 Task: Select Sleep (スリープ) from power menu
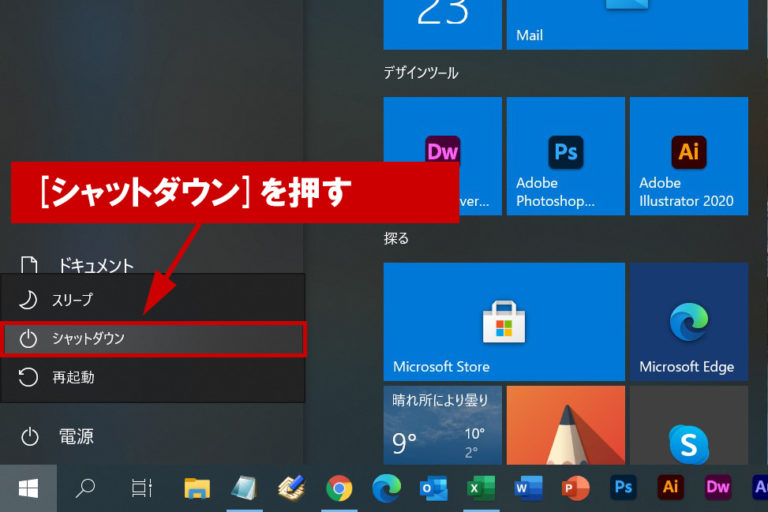coord(153,300)
